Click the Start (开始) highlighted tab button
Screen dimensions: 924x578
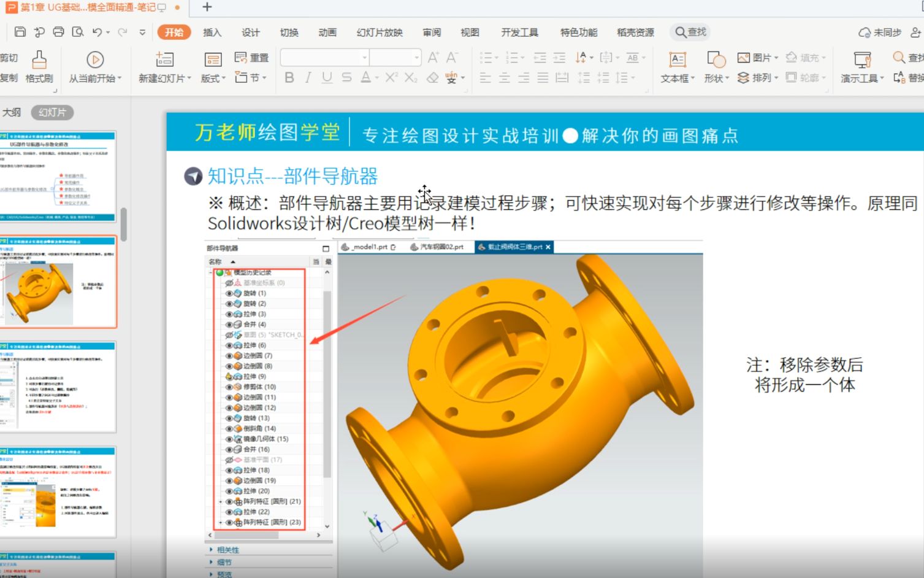click(174, 33)
